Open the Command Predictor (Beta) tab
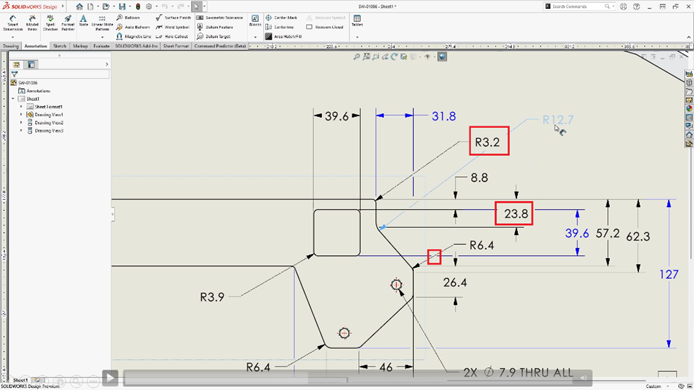This screenshot has height=390, width=694. [x=220, y=46]
